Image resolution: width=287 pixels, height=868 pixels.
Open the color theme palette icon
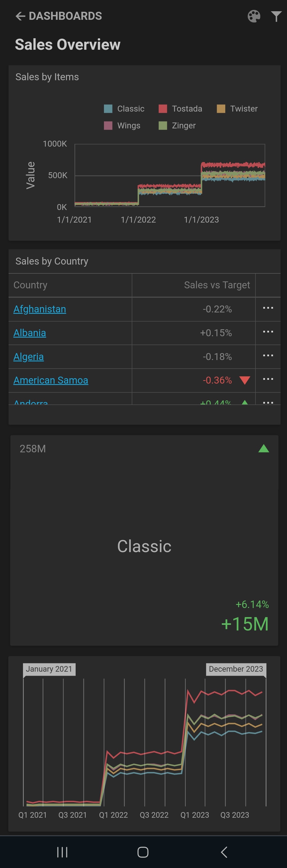(254, 16)
